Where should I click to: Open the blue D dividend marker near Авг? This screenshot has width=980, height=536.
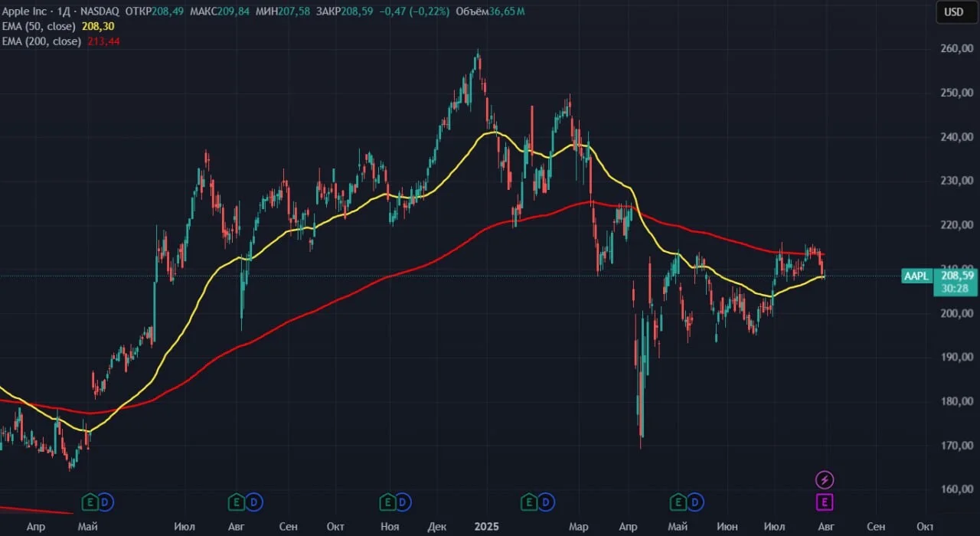pyautogui.click(x=255, y=502)
